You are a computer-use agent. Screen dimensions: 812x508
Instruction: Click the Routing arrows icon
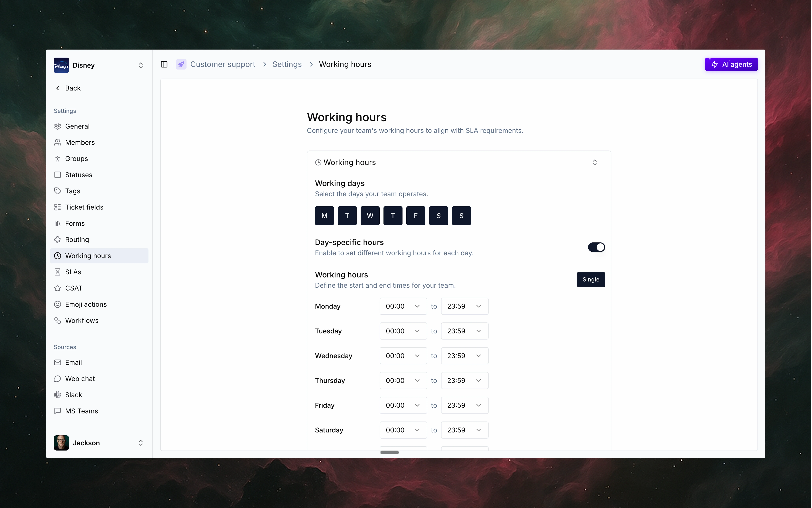[x=58, y=240]
